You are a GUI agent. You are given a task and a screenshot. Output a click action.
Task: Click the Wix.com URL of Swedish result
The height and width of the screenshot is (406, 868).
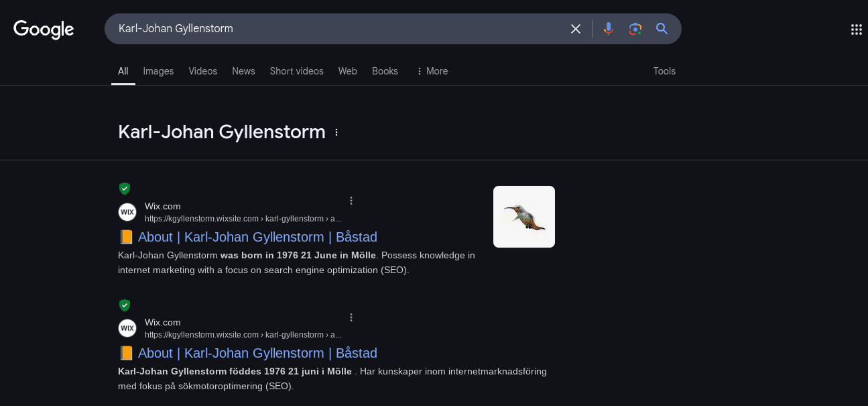243,334
